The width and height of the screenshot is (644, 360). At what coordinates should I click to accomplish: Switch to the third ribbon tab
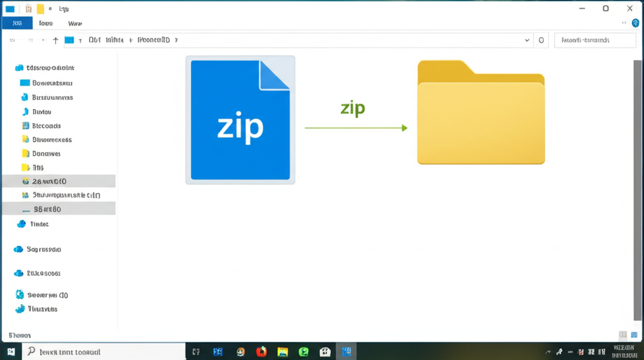[x=75, y=23]
